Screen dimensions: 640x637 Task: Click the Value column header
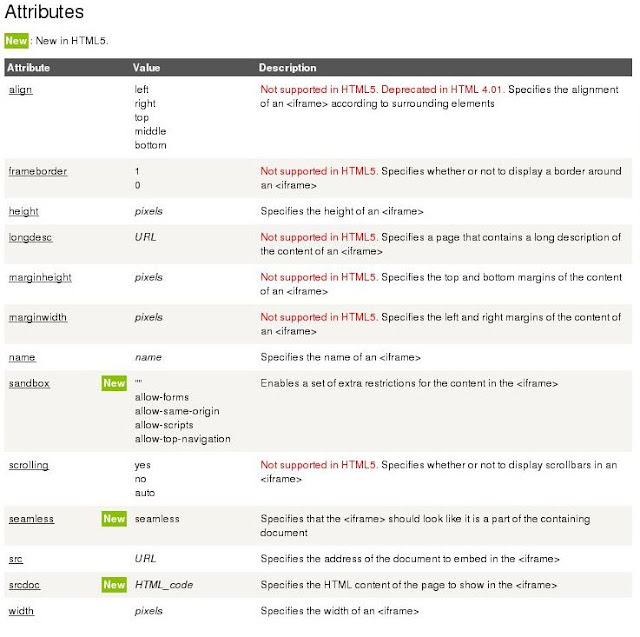pyautogui.click(x=146, y=68)
